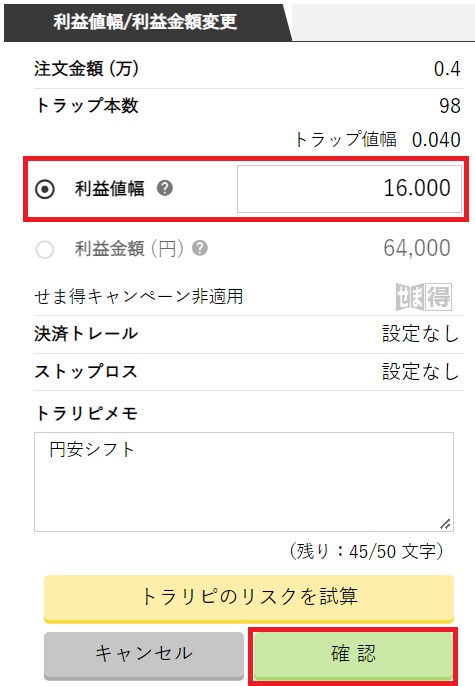This screenshot has width=475, height=686.
Task: Select the 利益値幅 radio button
Action: 45,189
